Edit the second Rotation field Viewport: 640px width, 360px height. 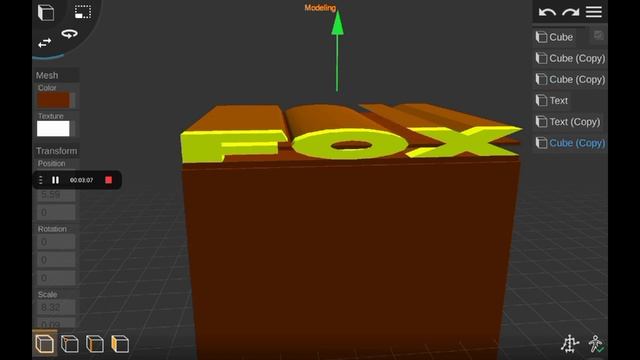tap(56, 260)
